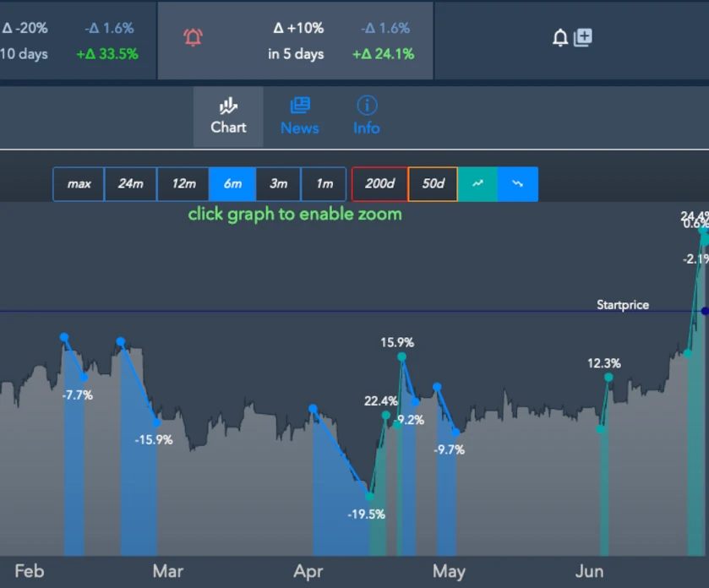Screen dimensions: 709x588
Task: Open the Chart tab
Action: click(228, 117)
